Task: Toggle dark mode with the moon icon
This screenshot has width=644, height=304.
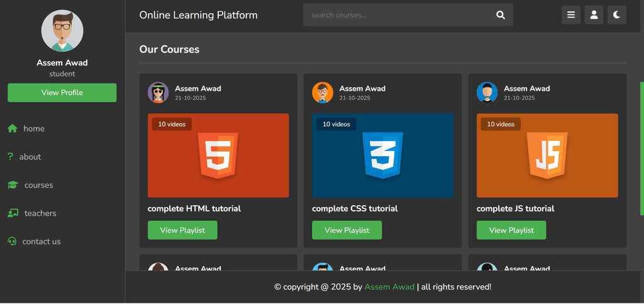Action: tap(617, 15)
